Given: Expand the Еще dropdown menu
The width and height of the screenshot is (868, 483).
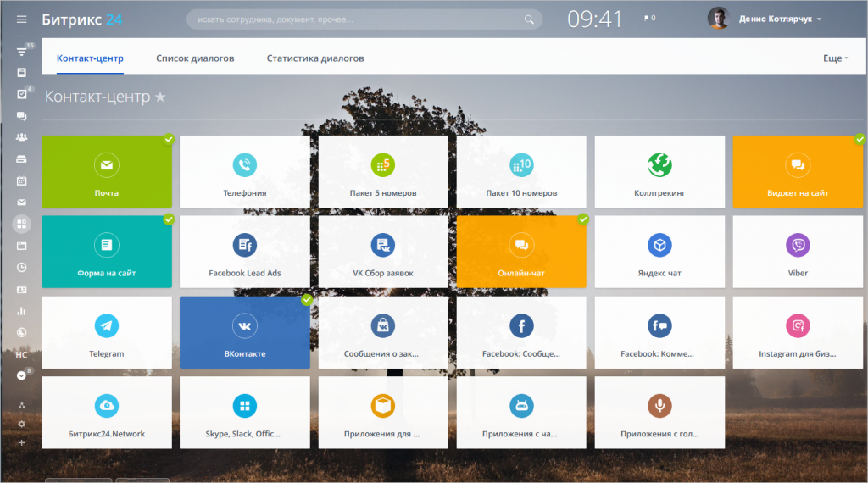Looking at the screenshot, I should [x=835, y=58].
